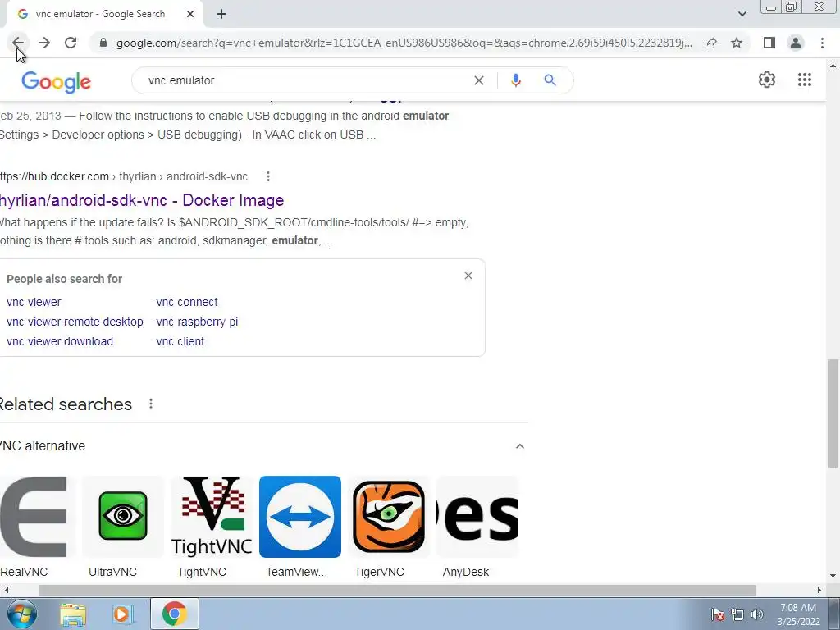Open Chrome side panel icon
Image resolution: width=840 pixels, height=630 pixels.
[769, 43]
